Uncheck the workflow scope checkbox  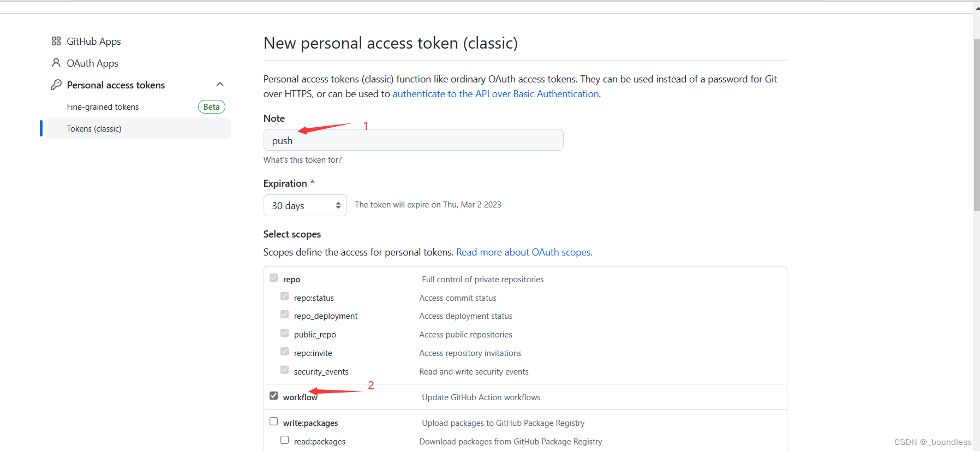[273, 395]
